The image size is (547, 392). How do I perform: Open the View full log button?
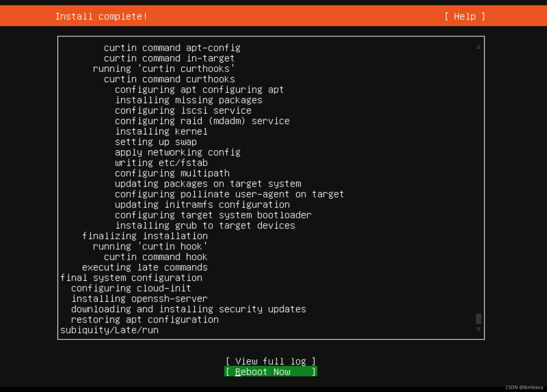(x=270, y=361)
